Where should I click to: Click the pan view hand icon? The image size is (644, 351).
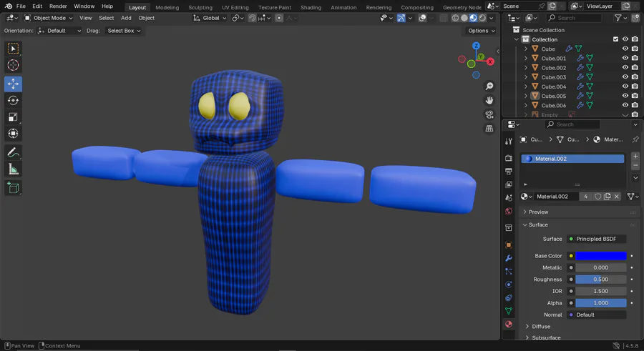[x=489, y=100]
